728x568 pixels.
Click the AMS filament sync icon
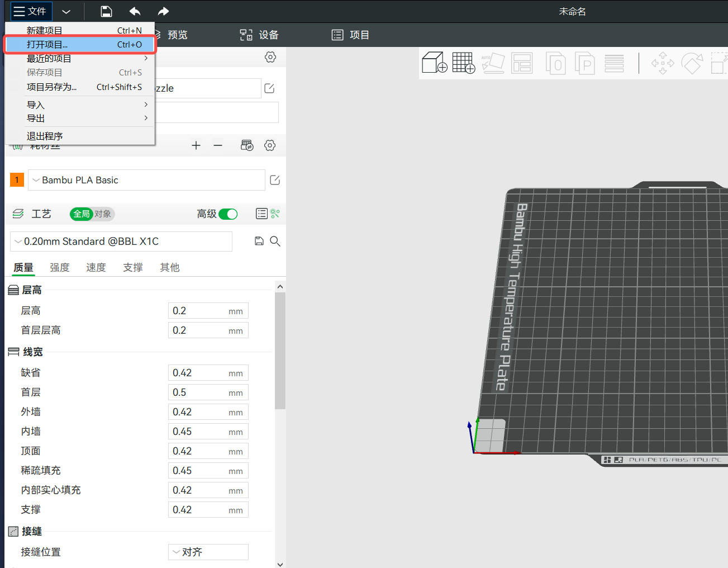[247, 145]
